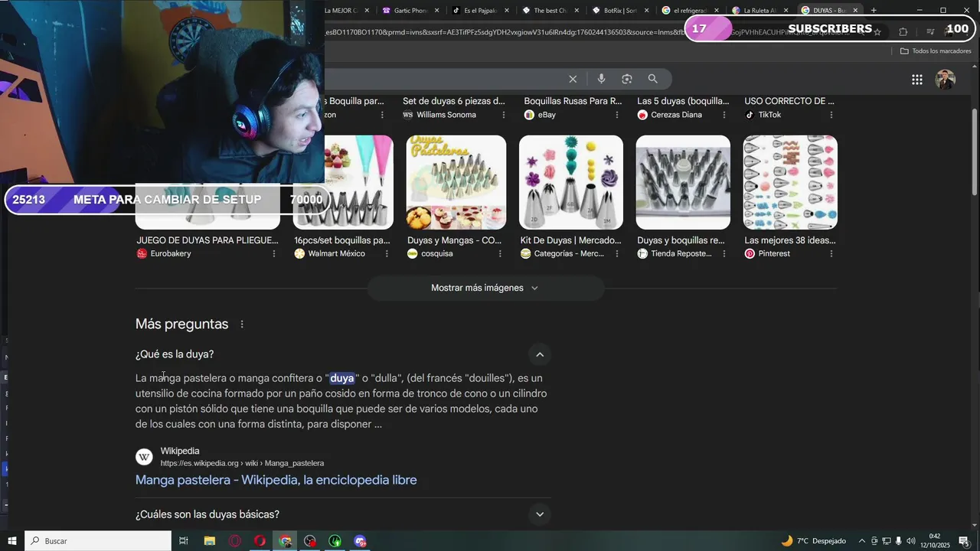
Task: Switch to the Gartic Phone tab
Action: tap(410, 10)
